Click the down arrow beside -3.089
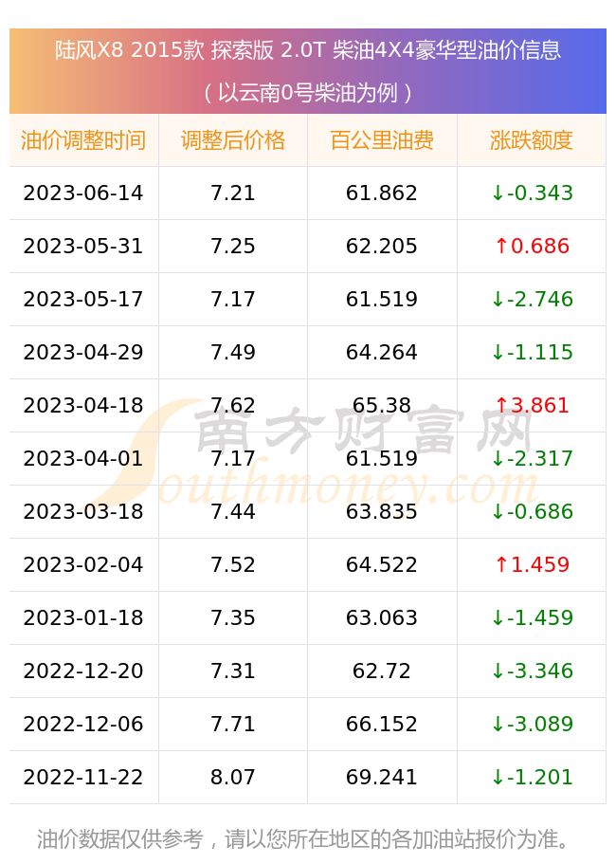Image resolution: width=616 pixels, height=864 pixels. 498,724
